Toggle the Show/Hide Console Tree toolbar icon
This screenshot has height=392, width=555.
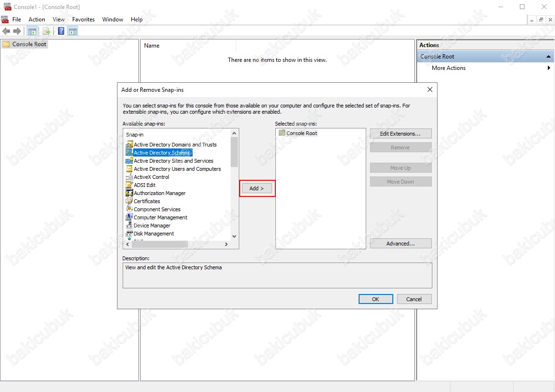click(32, 31)
